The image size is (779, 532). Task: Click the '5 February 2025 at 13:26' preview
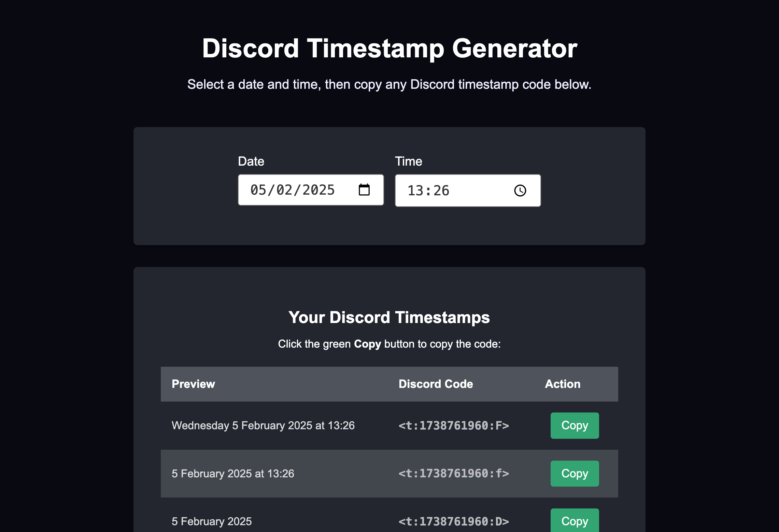coord(233,474)
